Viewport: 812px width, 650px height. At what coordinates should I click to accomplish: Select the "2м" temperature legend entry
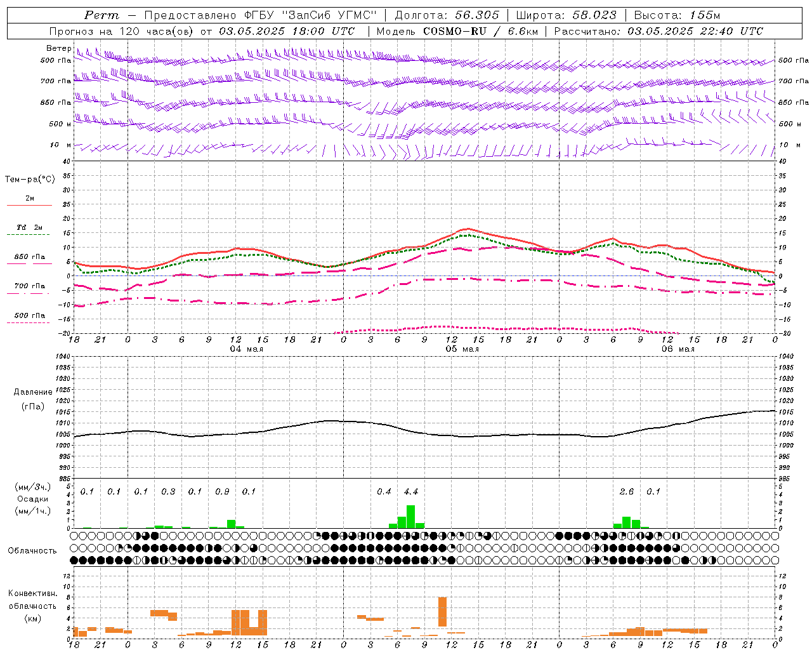click(x=30, y=198)
